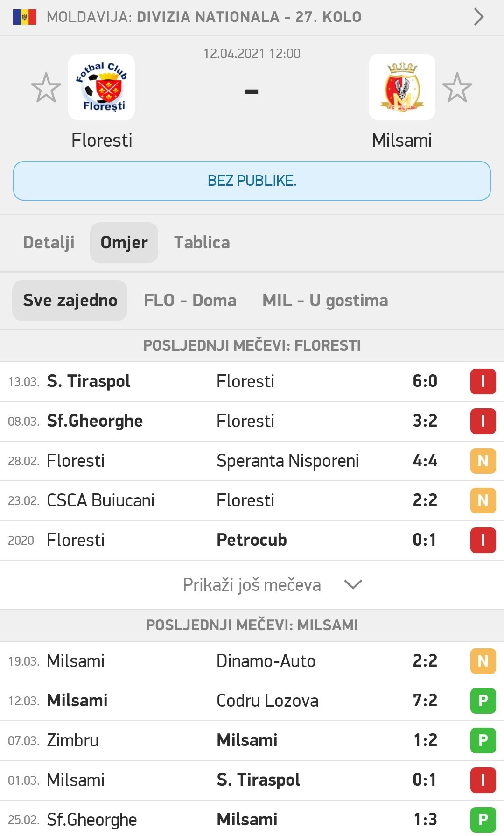Tap the Milsami club crest

point(402,87)
